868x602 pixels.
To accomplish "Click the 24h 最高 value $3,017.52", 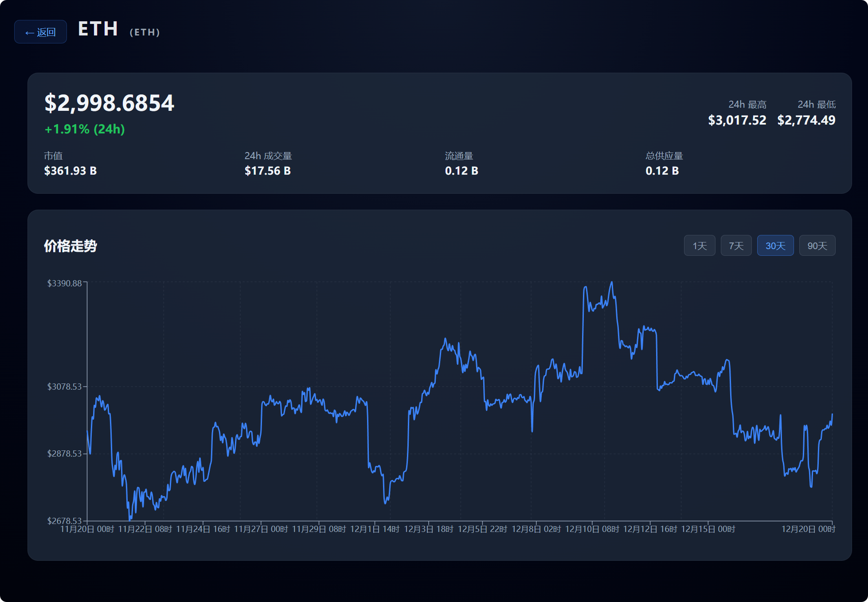I will coord(737,120).
